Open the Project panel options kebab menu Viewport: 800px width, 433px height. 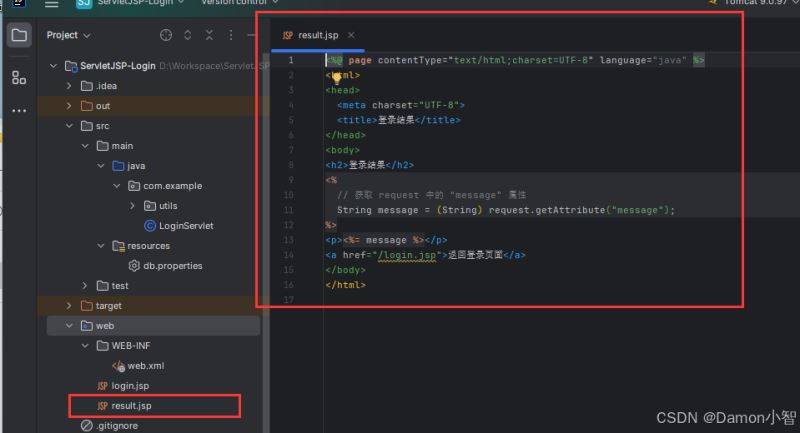tap(232, 35)
